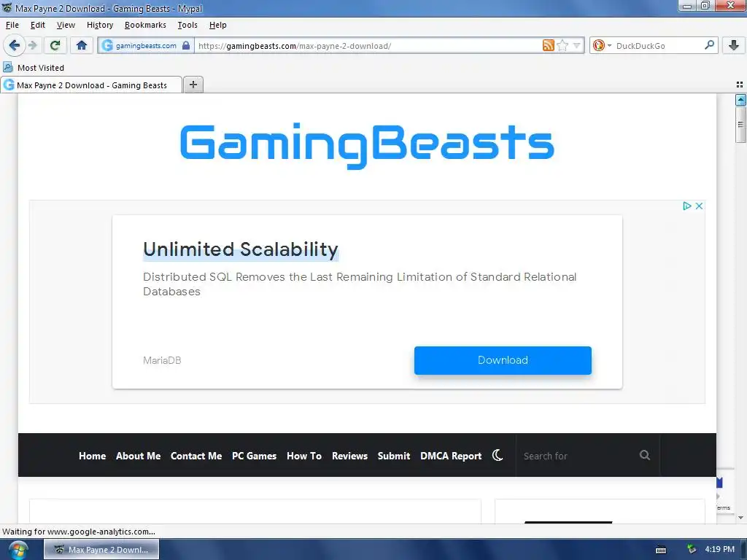Click the address bar URL

coord(295,46)
